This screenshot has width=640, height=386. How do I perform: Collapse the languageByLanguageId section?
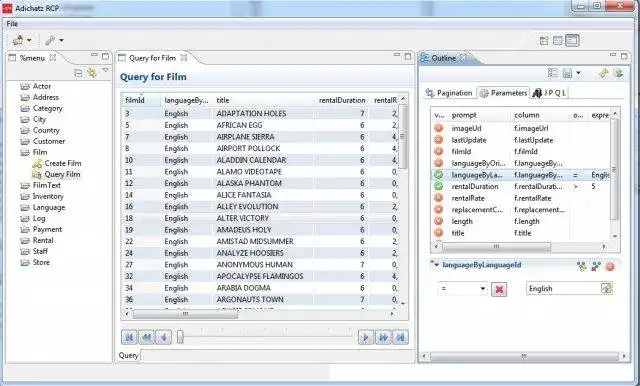436,265
